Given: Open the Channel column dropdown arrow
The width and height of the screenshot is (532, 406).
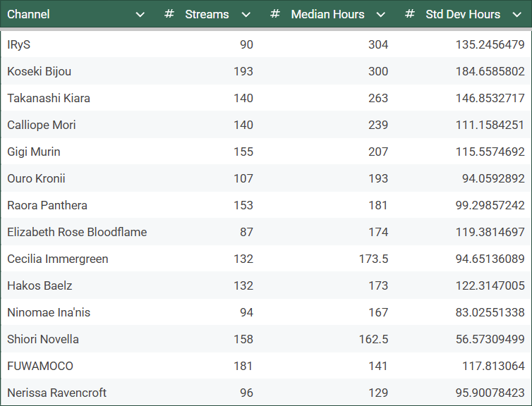Looking at the screenshot, I should pos(140,15).
